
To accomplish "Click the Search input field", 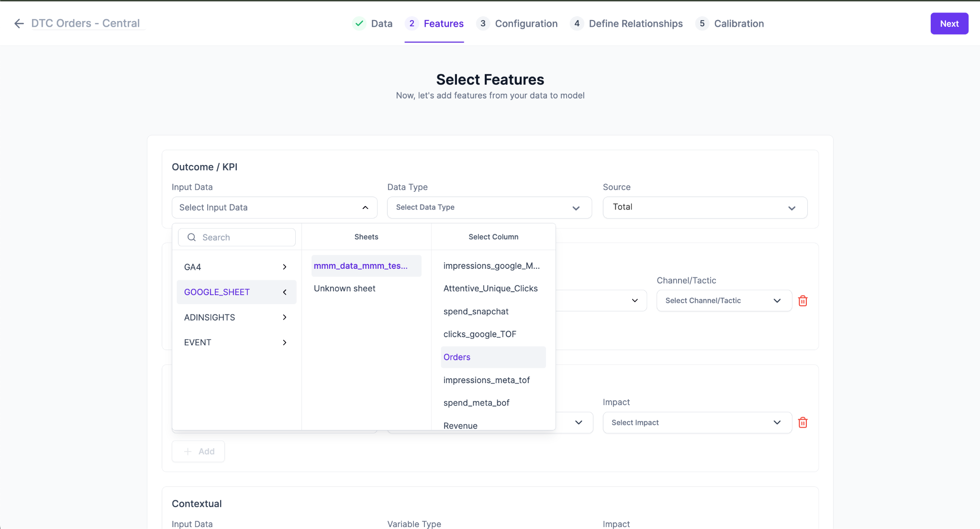I will [x=244, y=237].
